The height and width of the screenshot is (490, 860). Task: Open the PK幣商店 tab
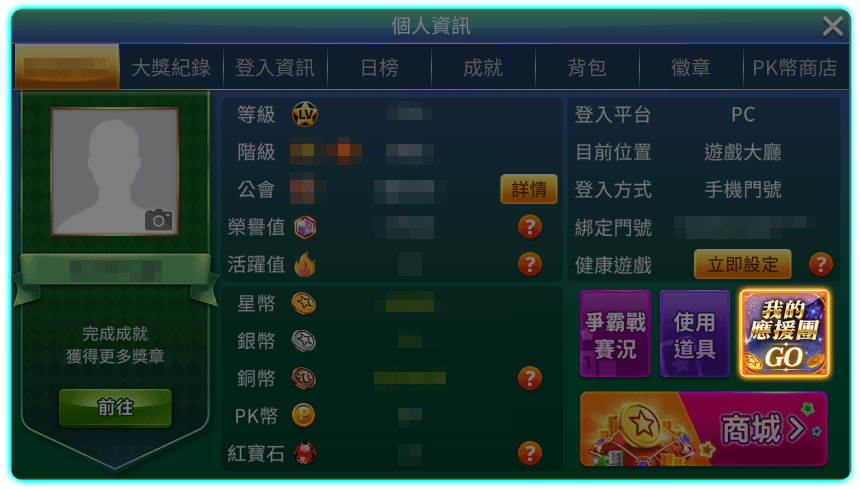[x=795, y=68]
